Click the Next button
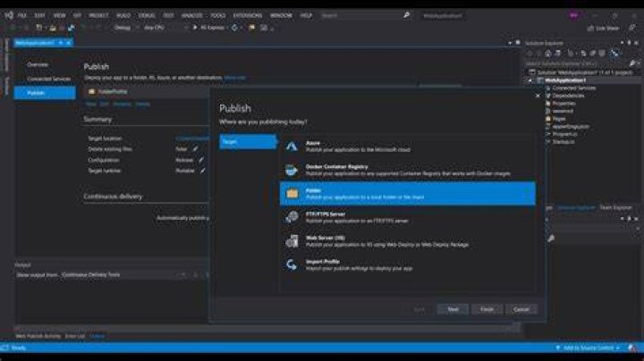The image size is (644, 361). [x=453, y=309]
